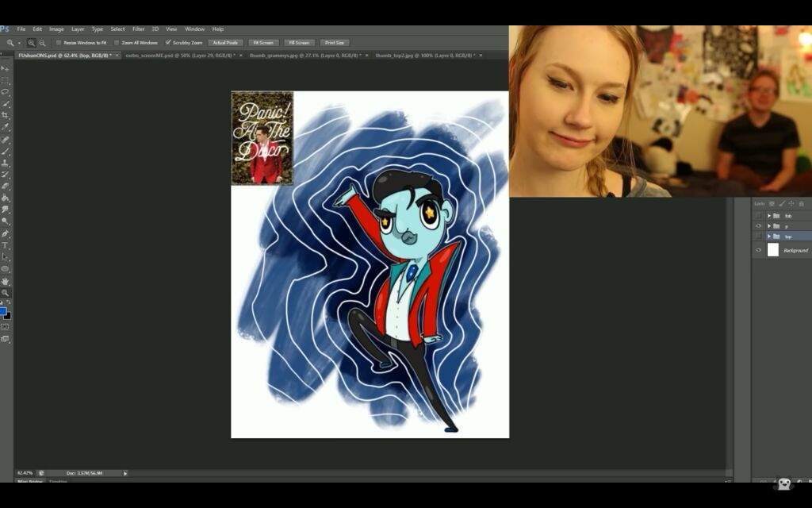The height and width of the screenshot is (508, 812).
Task: Click the Panic! At The Disco reference image
Action: (x=262, y=138)
